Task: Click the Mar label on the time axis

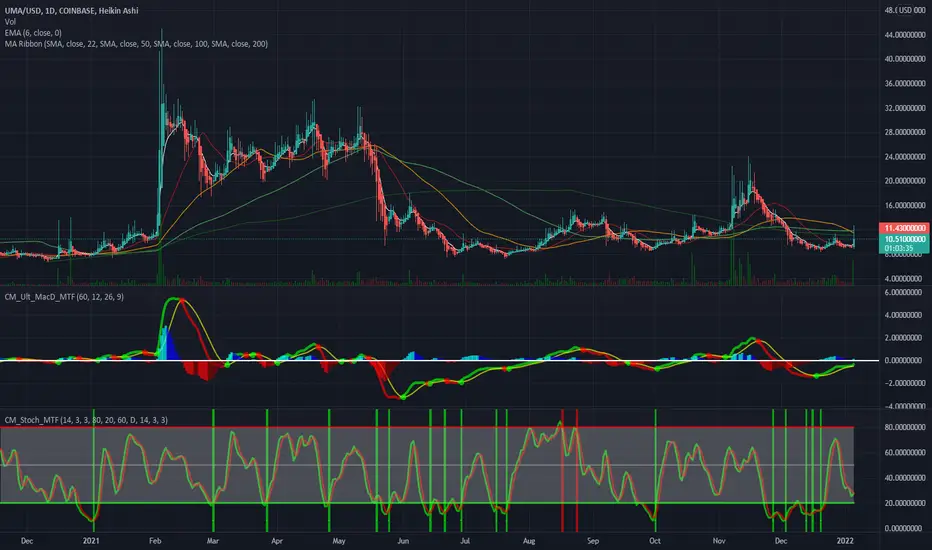Action: [x=213, y=541]
